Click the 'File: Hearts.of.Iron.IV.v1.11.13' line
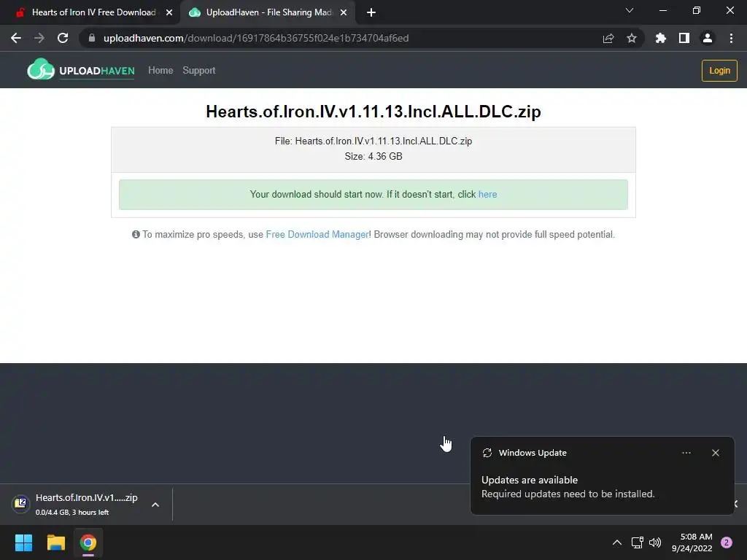 click(x=373, y=141)
